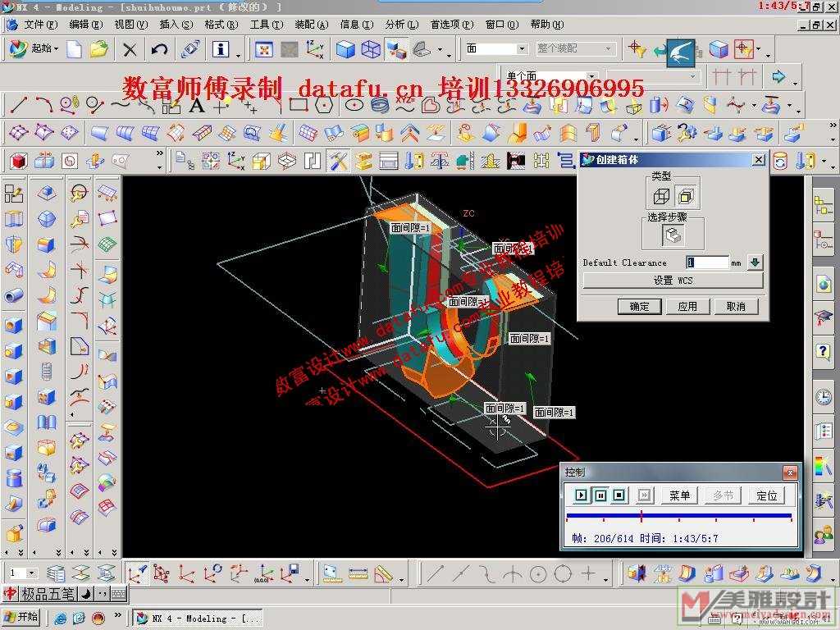Open the 工具(T) menu

tap(267, 25)
